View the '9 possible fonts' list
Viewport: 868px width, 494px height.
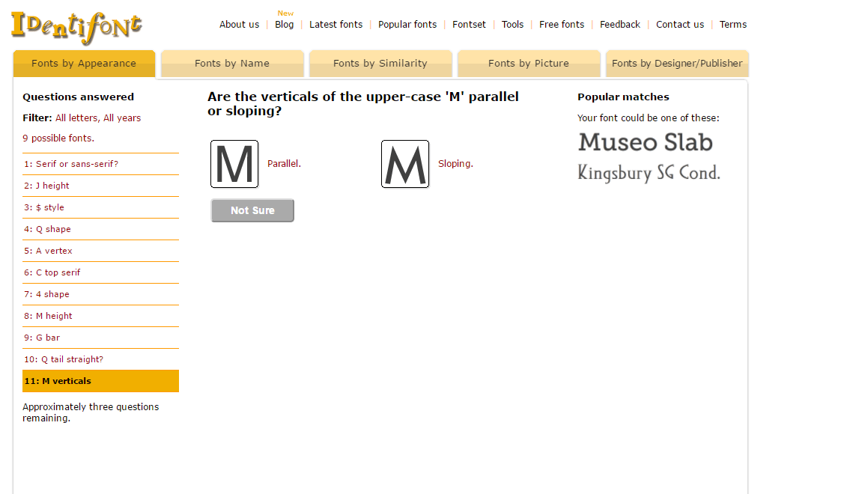coord(58,138)
